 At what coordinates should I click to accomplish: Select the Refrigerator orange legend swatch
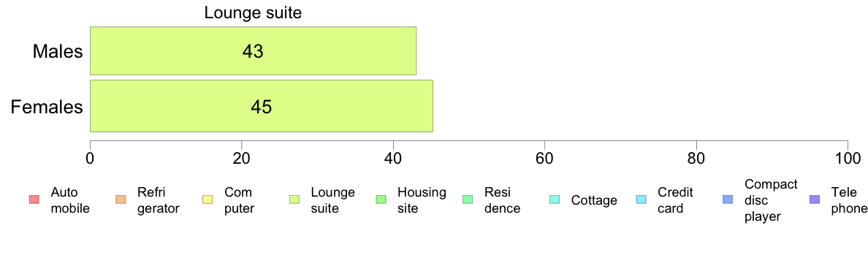[x=120, y=200]
